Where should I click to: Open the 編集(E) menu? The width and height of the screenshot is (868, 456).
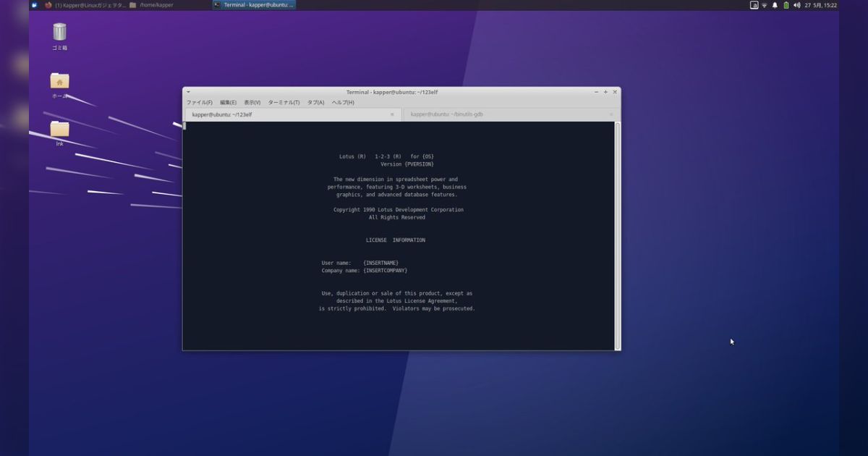[228, 103]
